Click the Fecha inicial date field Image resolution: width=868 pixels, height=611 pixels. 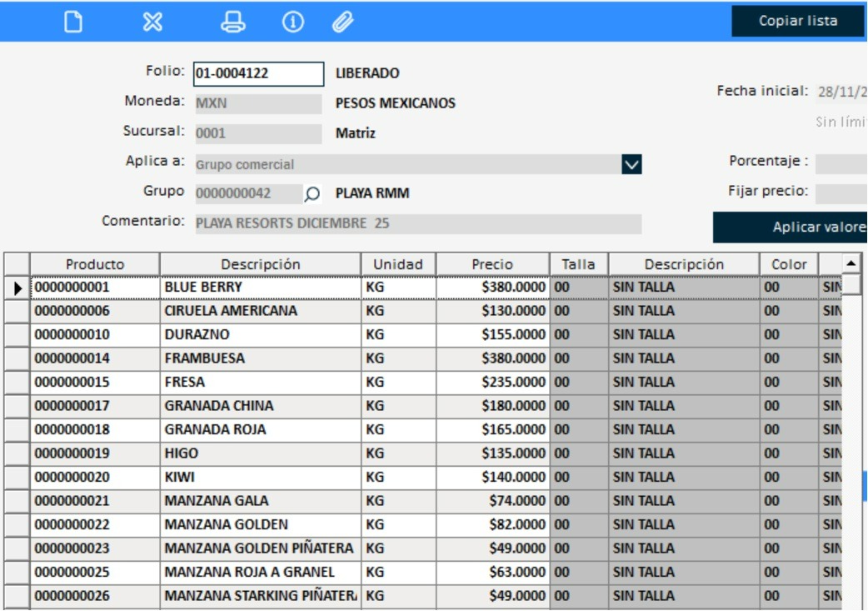[841, 93]
